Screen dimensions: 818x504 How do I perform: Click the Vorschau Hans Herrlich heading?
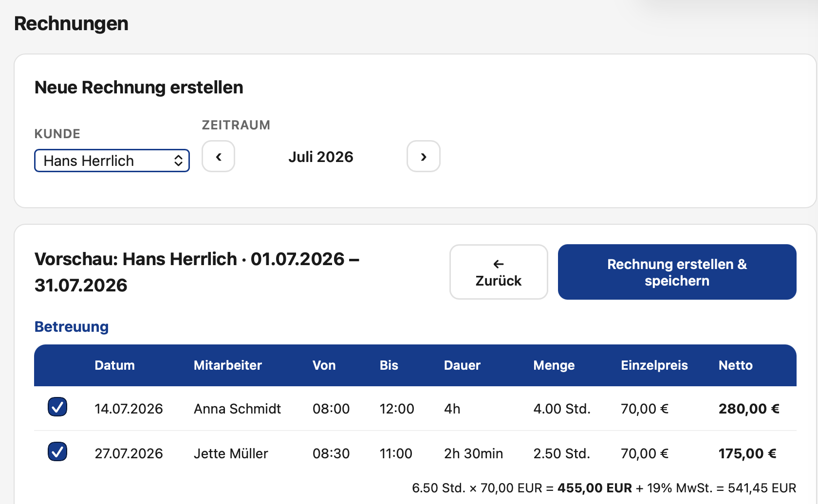(197, 272)
